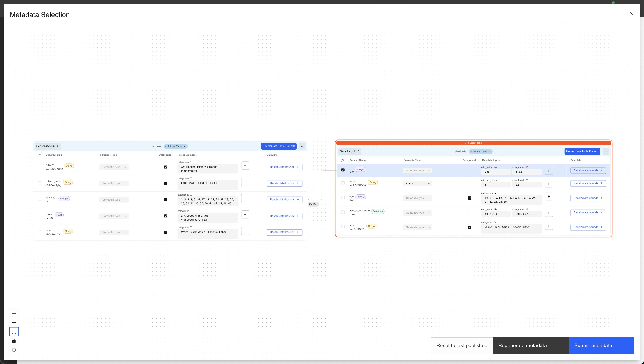Add metadata input for name row
The height and width of the screenshot is (364, 644).
tap(549, 184)
